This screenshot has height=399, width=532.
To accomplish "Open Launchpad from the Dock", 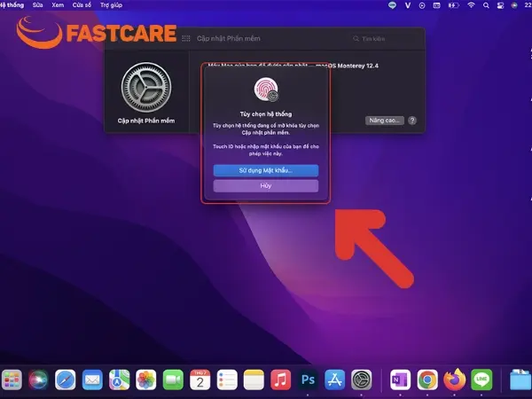I will click(12, 379).
